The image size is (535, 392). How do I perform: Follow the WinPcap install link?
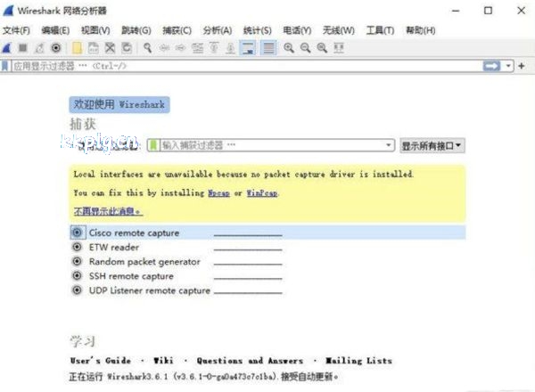coord(262,193)
